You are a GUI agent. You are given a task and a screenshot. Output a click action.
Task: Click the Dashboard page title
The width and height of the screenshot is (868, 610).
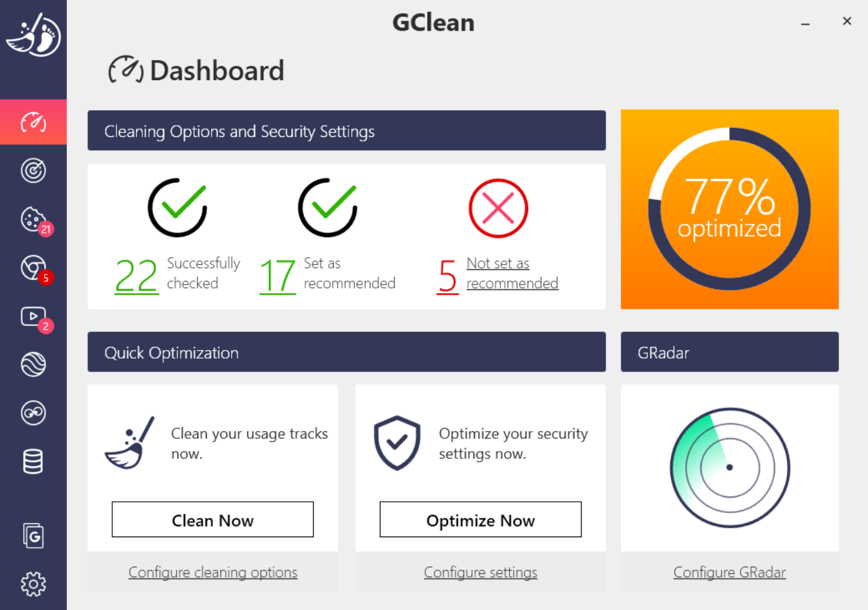(x=217, y=70)
